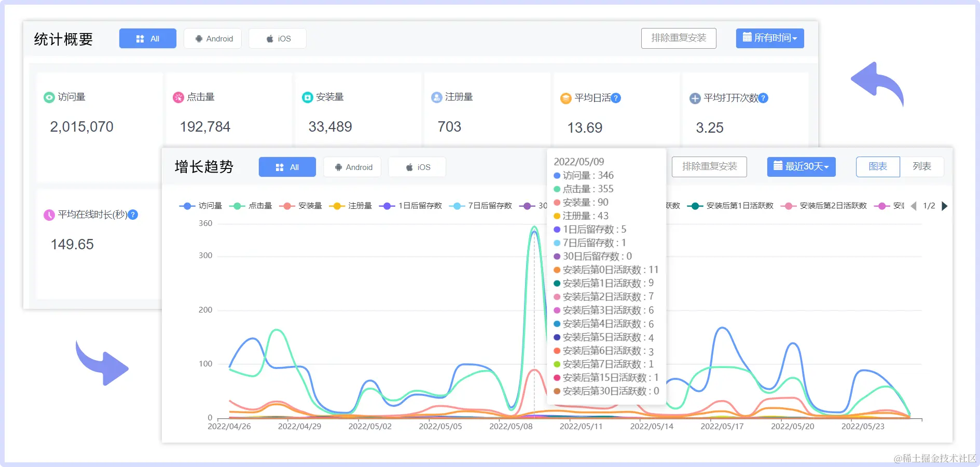
Task: Click the 平均打开次数 value 3.25
Action: point(710,128)
